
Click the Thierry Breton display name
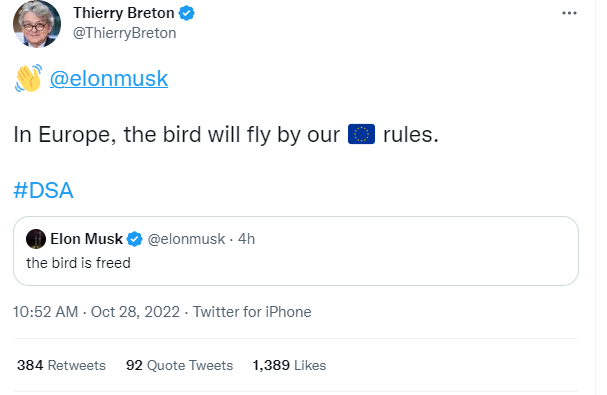pos(123,13)
